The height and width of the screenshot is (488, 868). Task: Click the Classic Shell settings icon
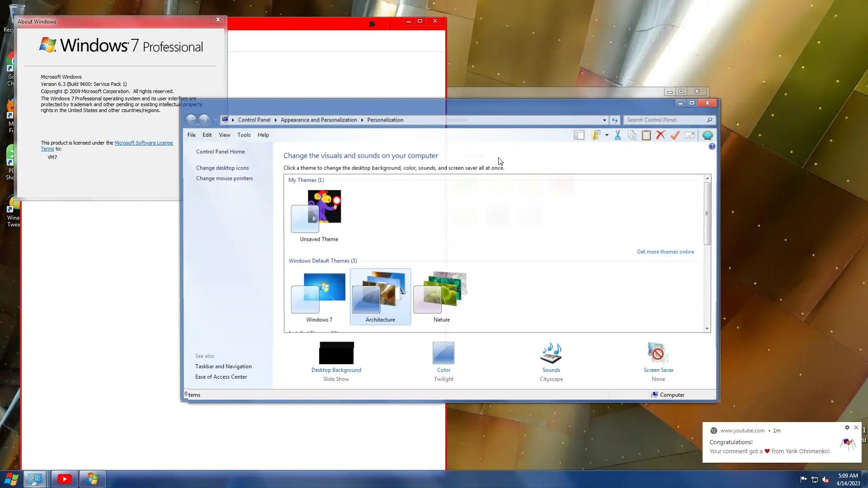coord(708,135)
